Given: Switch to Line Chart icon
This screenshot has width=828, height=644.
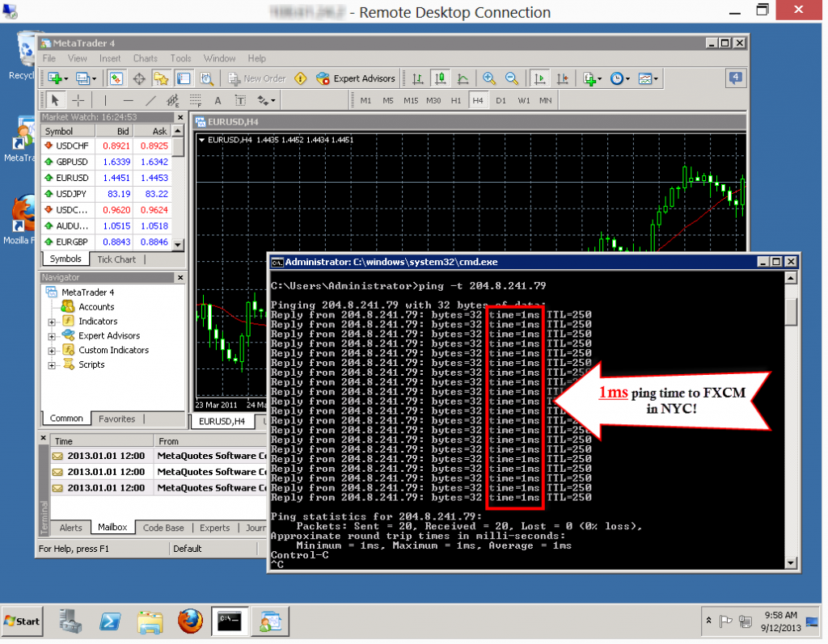Looking at the screenshot, I should point(463,79).
